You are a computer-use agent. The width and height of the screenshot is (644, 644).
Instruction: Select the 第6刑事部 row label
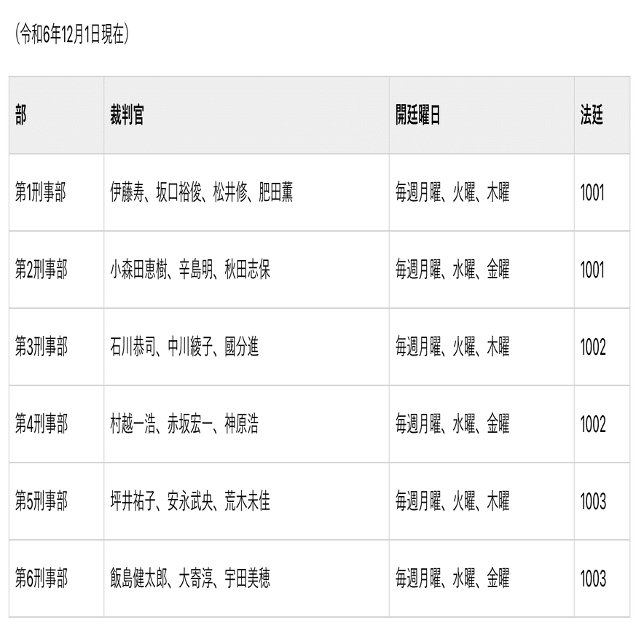click(x=42, y=579)
